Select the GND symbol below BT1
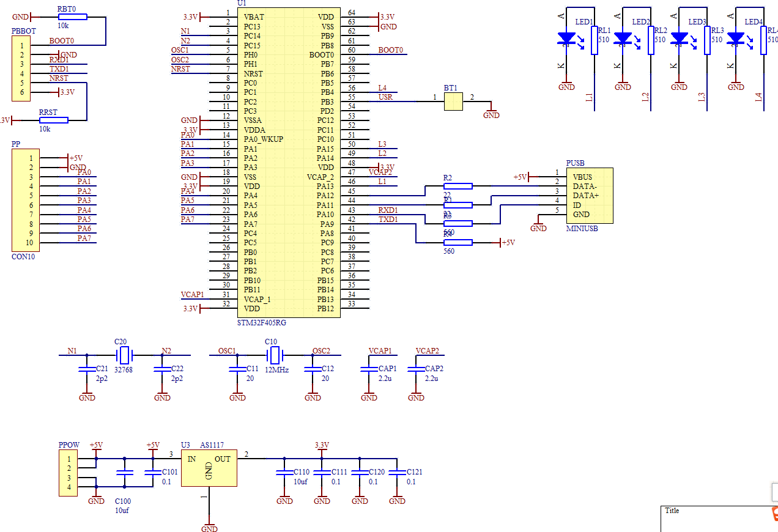Viewport: 778px width, 532px height. tap(491, 110)
